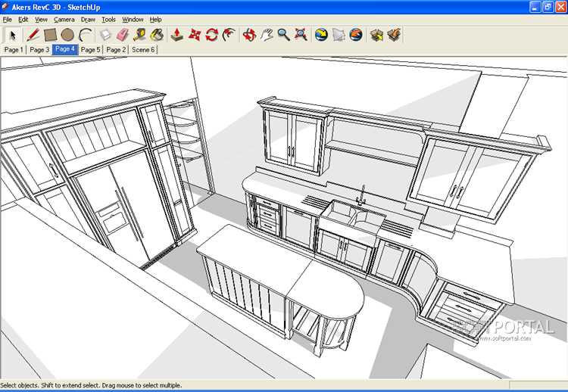Open the Edit menu
The image size is (568, 392).
[x=23, y=20]
